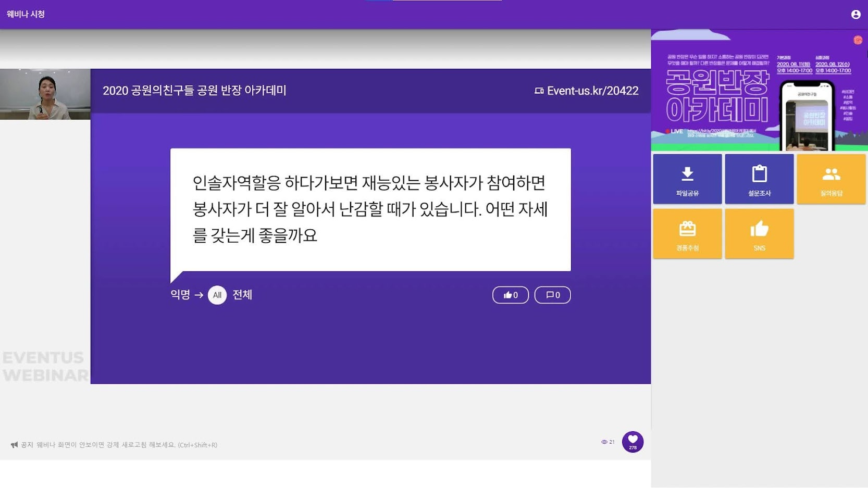Select the presenter webcam thumbnail

[x=45, y=94]
